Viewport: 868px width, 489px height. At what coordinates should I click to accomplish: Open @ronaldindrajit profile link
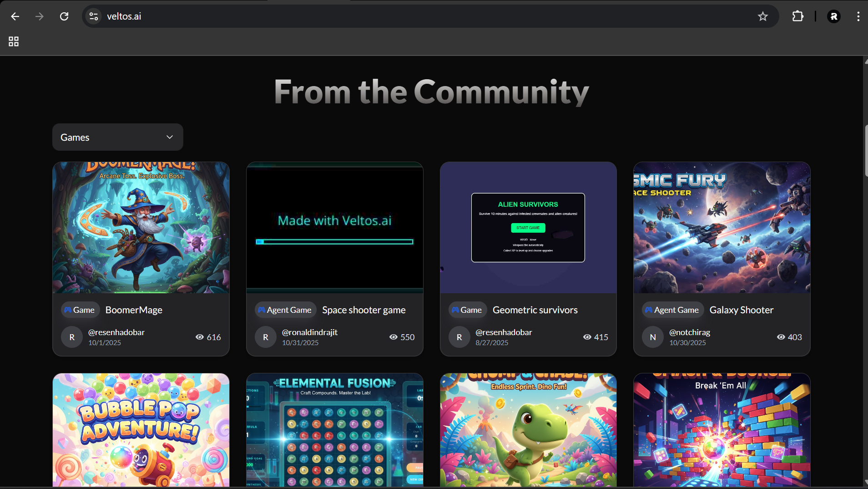point(309,332)
